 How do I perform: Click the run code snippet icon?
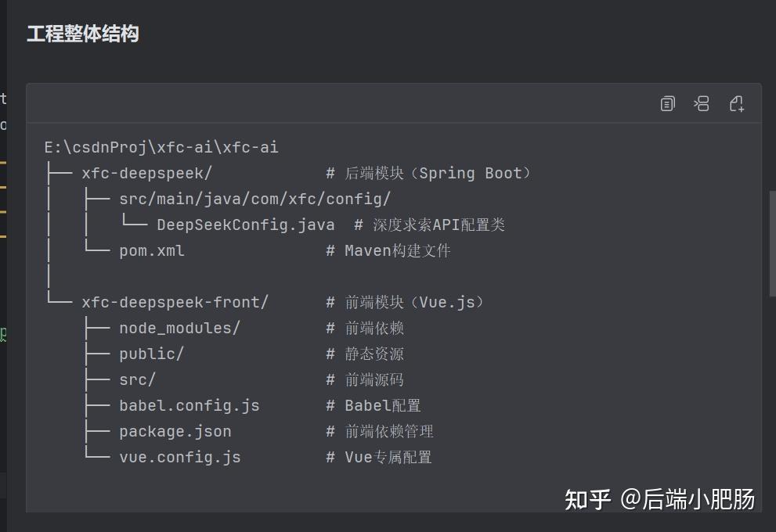(x=701, y=102)
